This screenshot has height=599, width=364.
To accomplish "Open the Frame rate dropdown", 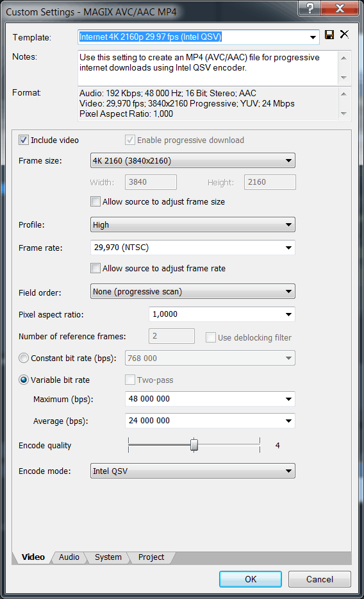I will click(288, 248).
